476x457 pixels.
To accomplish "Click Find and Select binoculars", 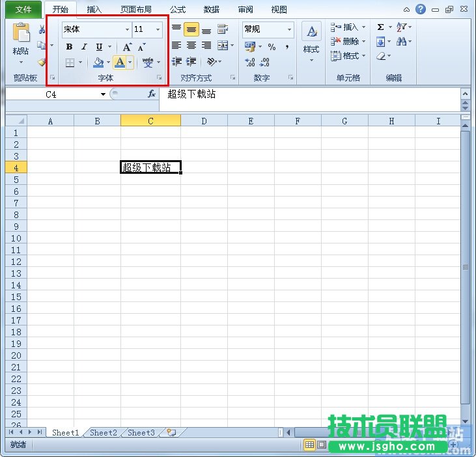I will click(401, 41).
